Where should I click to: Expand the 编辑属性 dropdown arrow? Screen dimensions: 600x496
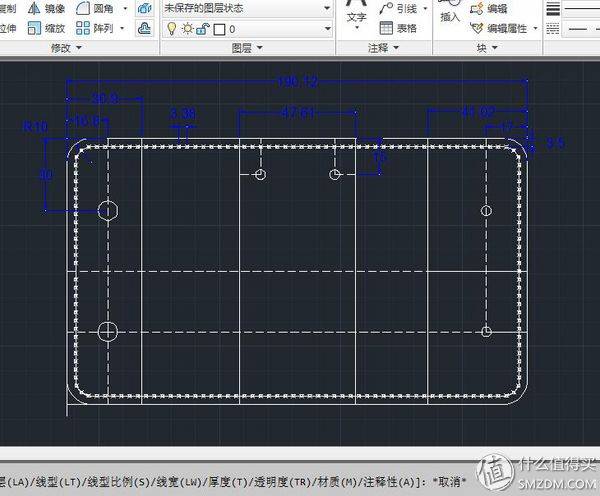coord(535,28)
